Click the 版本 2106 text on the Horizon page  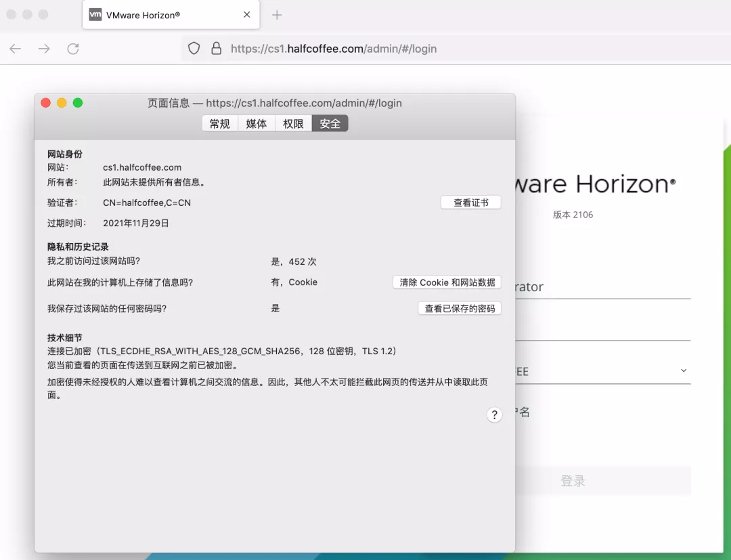tap(573, 215)
